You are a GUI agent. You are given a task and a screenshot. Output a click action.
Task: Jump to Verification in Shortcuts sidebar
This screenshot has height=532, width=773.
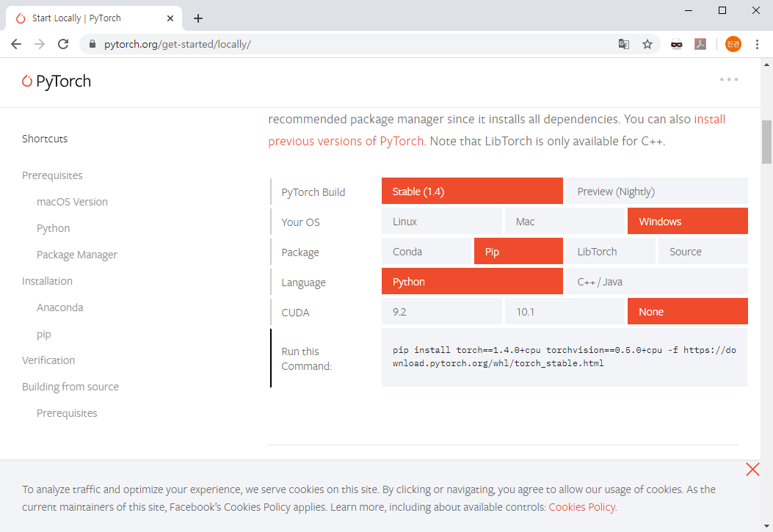pos(48,360)
